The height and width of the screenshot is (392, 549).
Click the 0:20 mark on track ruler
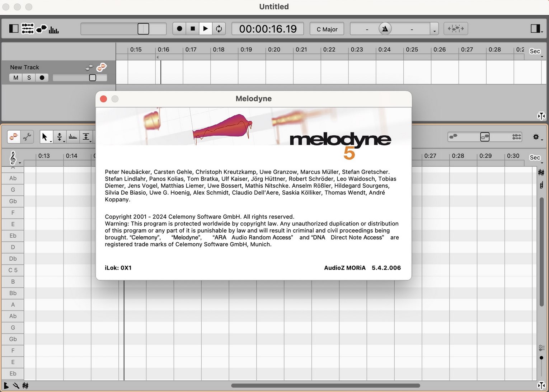(x=274, y=50)
